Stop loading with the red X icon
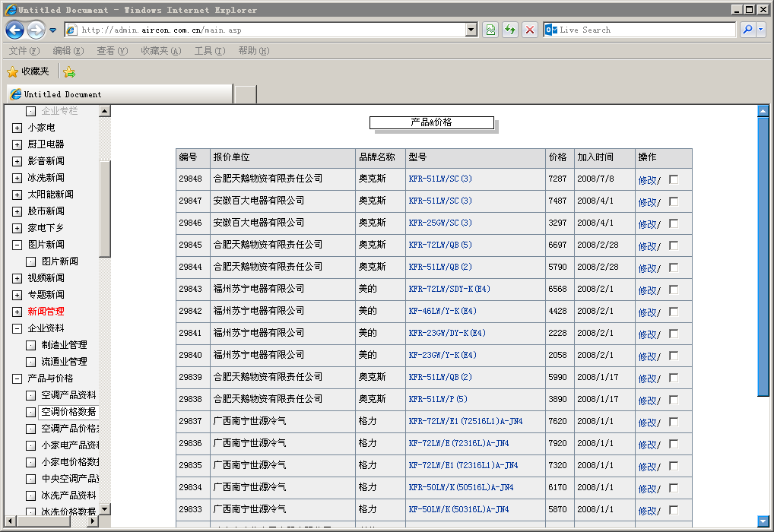774x532 pixels. point(530,30)
